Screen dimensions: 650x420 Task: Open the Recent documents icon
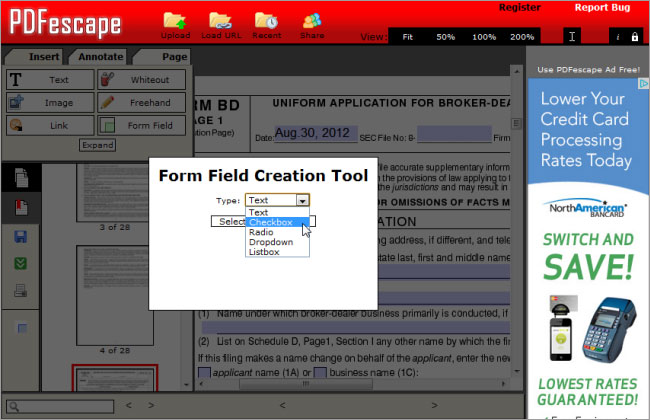point(266,21)
